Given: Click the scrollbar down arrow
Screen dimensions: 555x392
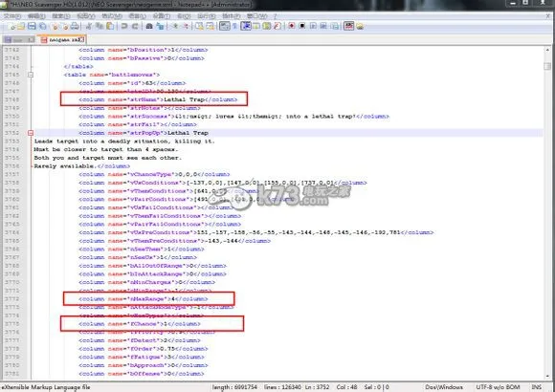Looking at the screenshot, I should tap(547, 377).
